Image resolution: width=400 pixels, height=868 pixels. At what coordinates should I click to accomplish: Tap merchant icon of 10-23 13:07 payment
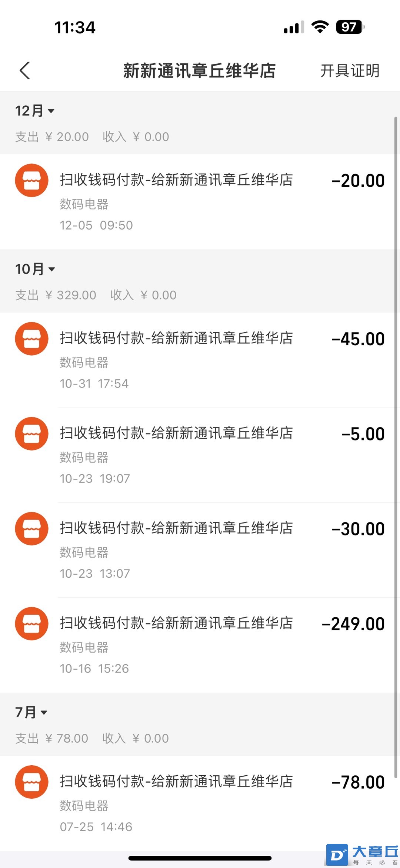tap(31, 528)
